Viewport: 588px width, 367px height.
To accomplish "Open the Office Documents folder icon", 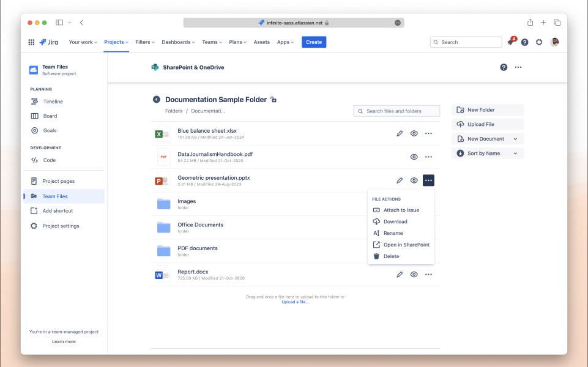I will click(x=163, y=228).
